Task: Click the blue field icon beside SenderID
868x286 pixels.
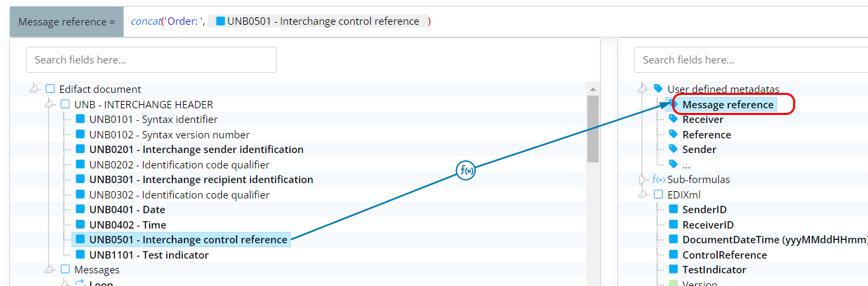Action: pos(674,209)
